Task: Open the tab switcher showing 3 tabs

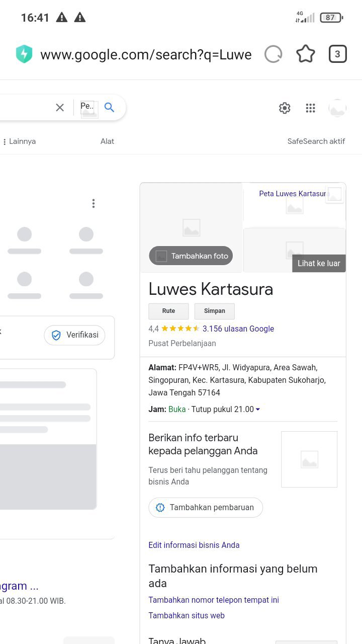Action: 338,54
